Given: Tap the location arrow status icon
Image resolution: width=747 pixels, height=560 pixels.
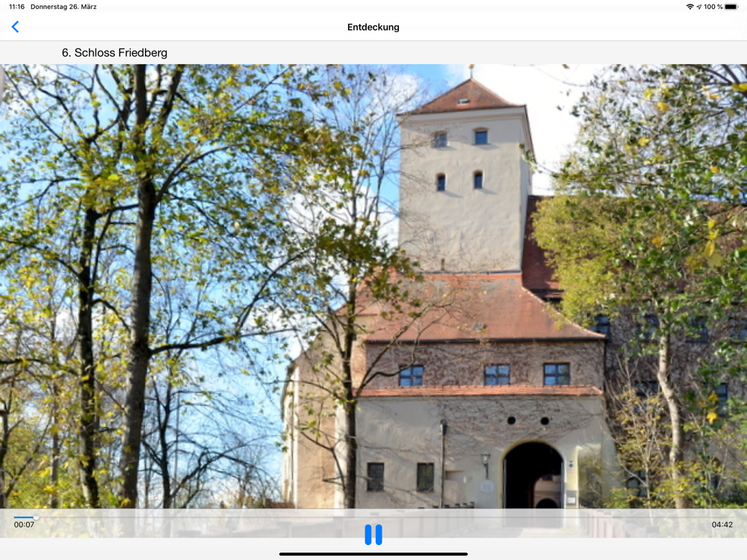Looking at the screenshot, I should [699, 7].
